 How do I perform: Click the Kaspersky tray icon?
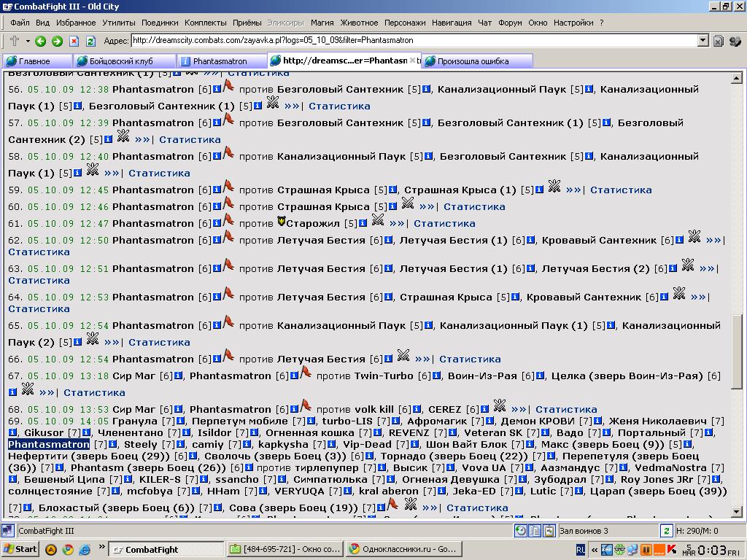(x=672, y=550)
